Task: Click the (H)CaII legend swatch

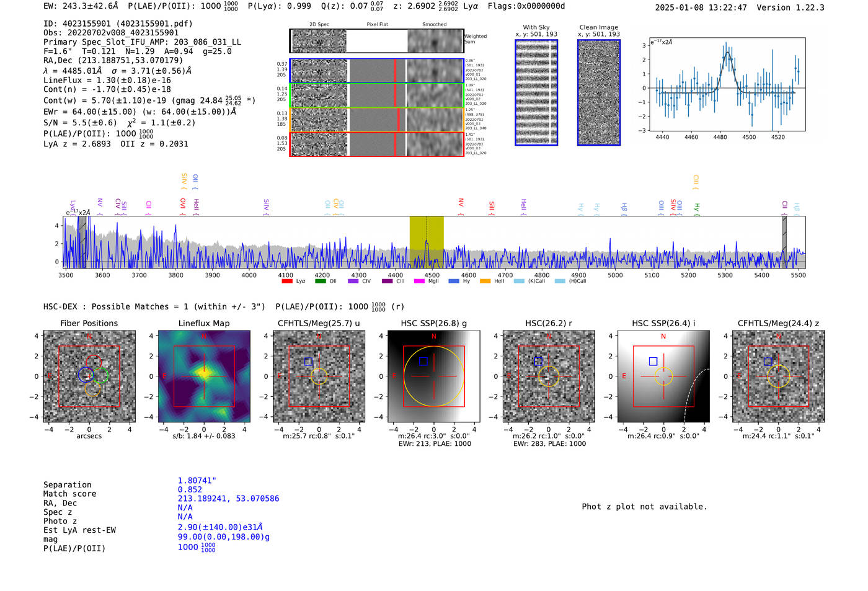Action: tap(560, 281)
